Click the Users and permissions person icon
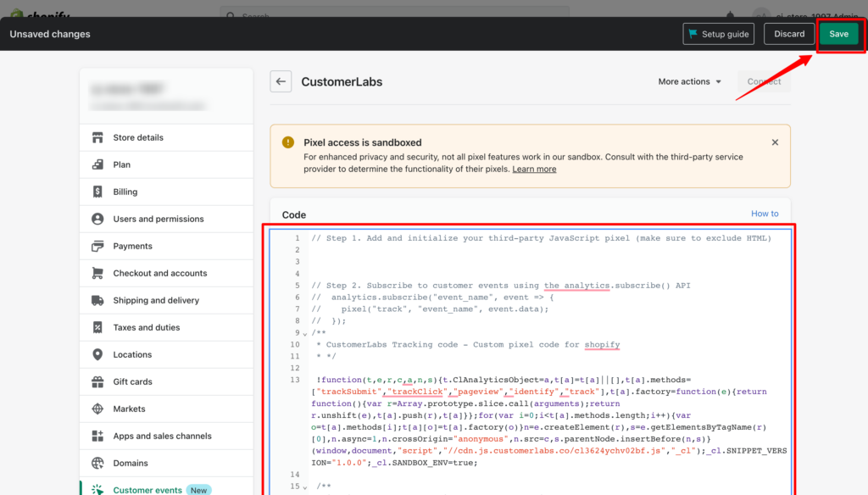 (97, 219)
